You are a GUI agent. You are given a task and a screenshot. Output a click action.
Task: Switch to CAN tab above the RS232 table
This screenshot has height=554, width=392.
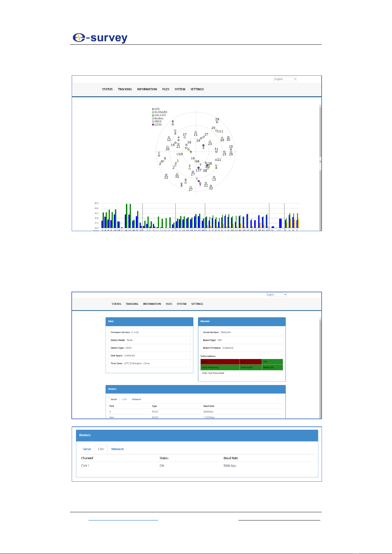coord(124,399)
